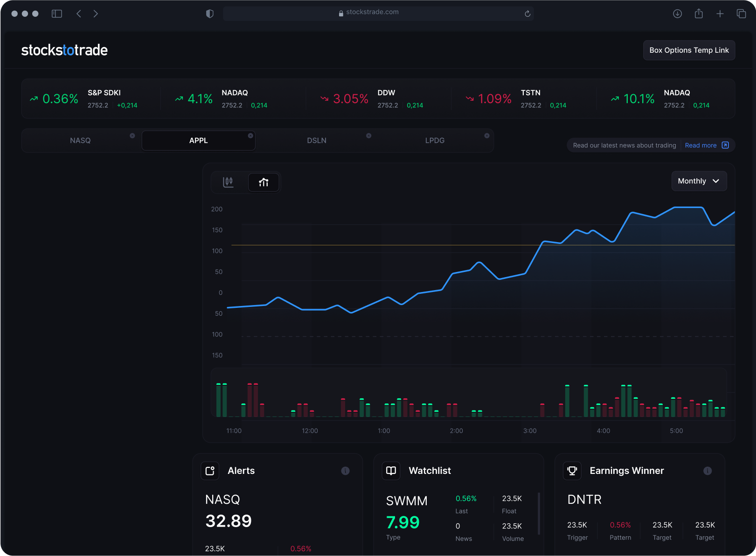Viewport: 756px width, 556px height.
Task: Click the Box Options Temp Link button
Action: [x=688, y=50]
